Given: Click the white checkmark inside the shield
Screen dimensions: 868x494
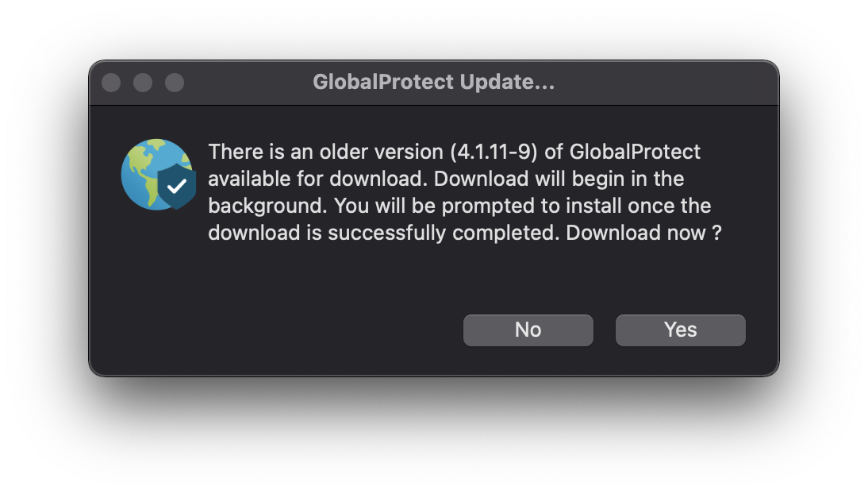Looking at the screenshot, I should coord(177,187).
